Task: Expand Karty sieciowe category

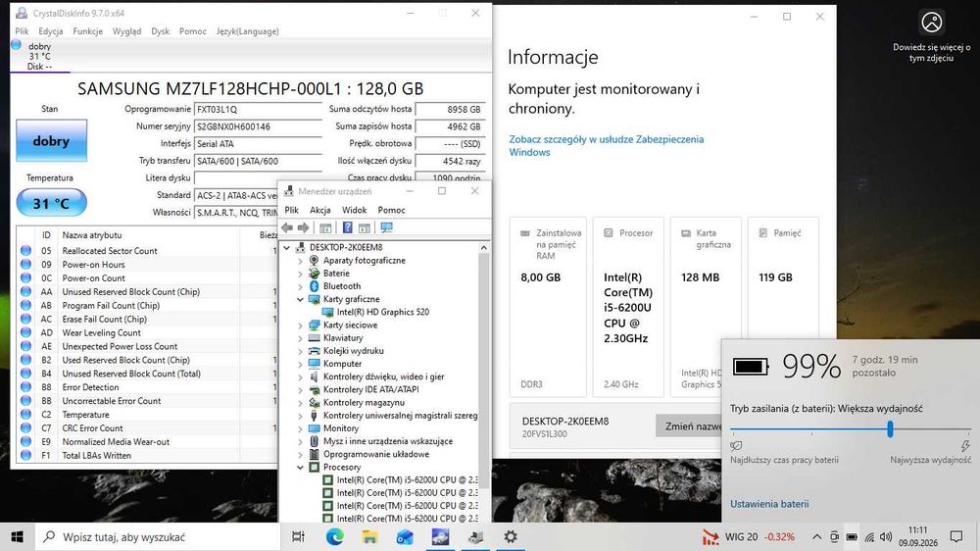Action: tap(300, 325)
